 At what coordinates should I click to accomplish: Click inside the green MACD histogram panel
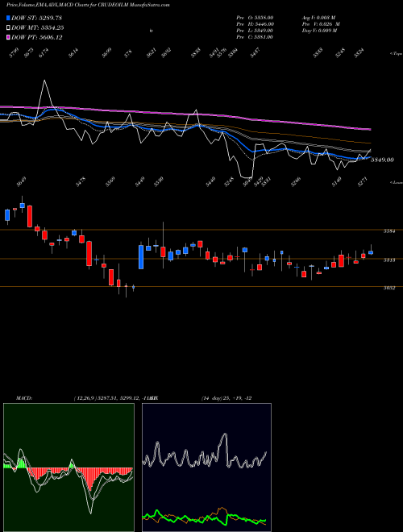69,468
